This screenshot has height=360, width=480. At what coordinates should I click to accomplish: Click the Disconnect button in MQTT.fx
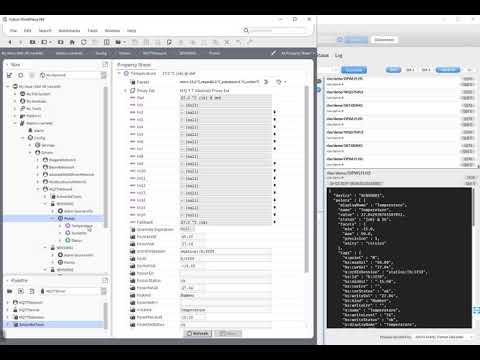384,40
